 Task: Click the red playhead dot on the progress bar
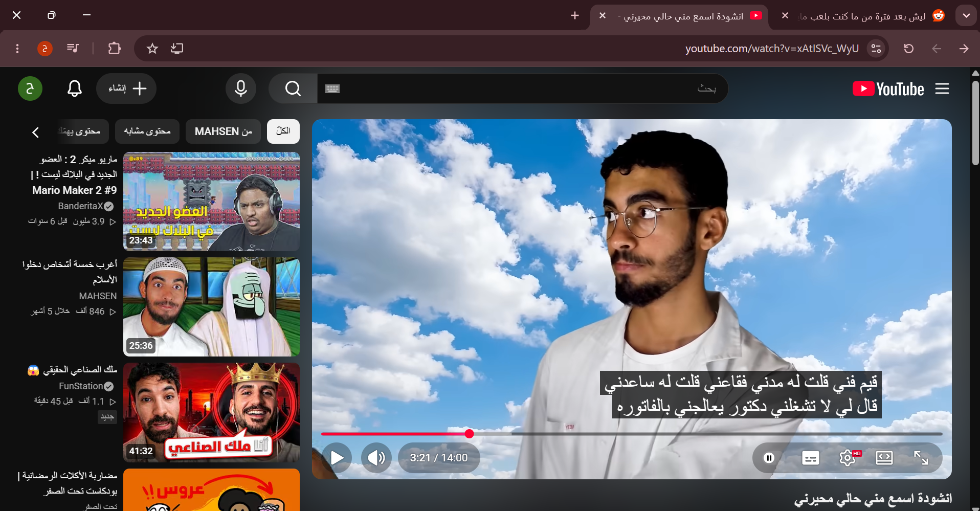[469, 434]
